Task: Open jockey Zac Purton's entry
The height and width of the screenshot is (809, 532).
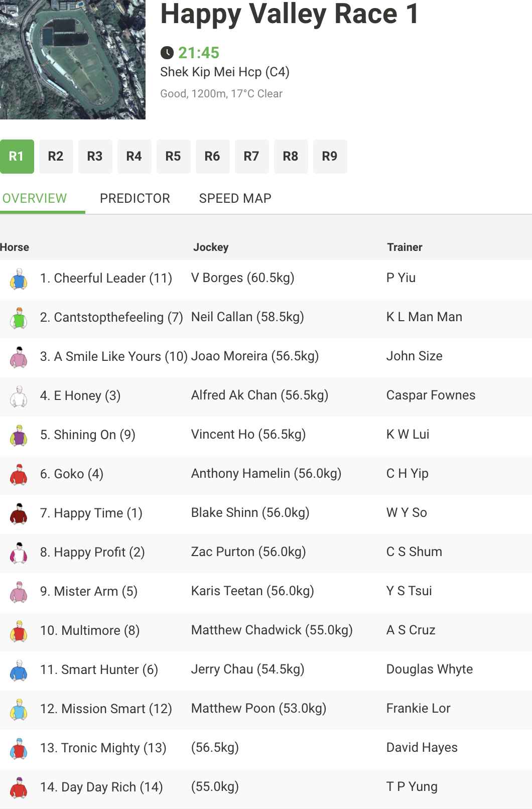Action: pos(248,552)
